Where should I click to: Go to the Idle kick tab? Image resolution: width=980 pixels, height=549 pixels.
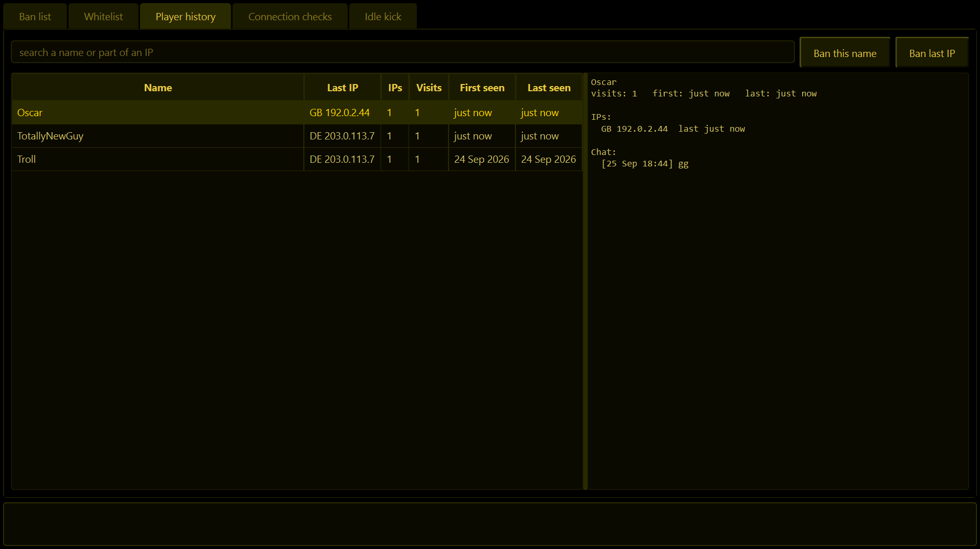click(383, 17)
